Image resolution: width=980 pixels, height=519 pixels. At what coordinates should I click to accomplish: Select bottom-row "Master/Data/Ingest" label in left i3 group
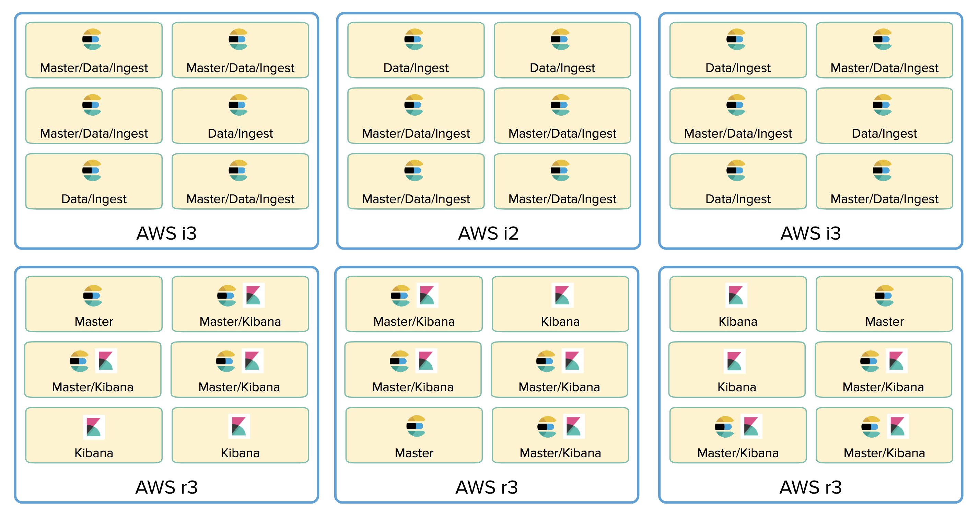click(241, 199)
